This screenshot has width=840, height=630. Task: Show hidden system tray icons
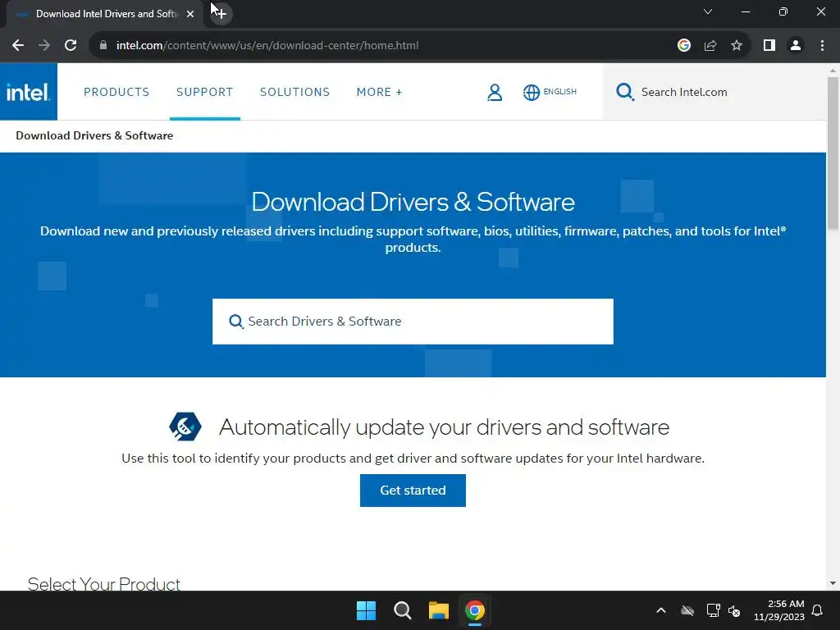pos(661,610)
